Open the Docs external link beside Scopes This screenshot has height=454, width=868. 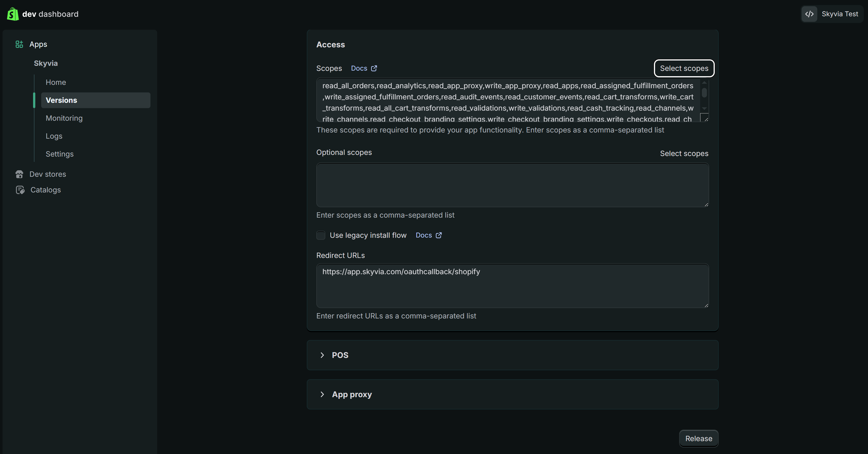364,68
